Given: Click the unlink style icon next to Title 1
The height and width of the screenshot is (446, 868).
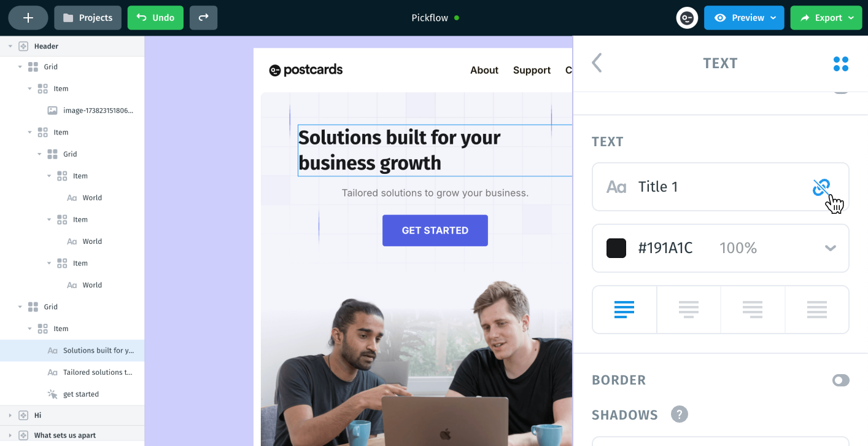Looking at the screenshot, I should click(x=821, y=187).
